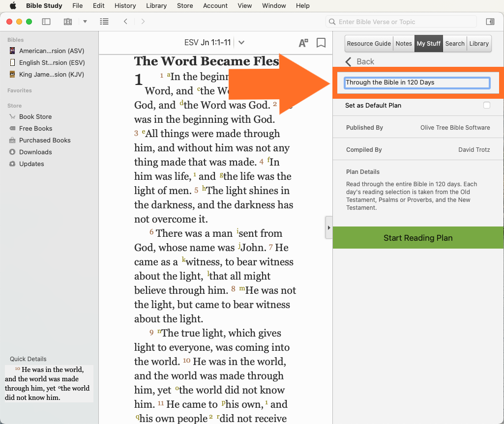Switch to the Resource Guide tab
The width and height of the screenshot is (504, 424).
(369, 43)
